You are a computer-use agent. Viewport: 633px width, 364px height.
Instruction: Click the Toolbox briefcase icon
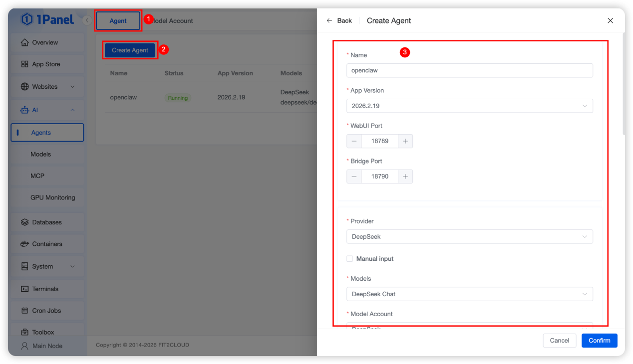pyautogui.click(x=24, y=332)
